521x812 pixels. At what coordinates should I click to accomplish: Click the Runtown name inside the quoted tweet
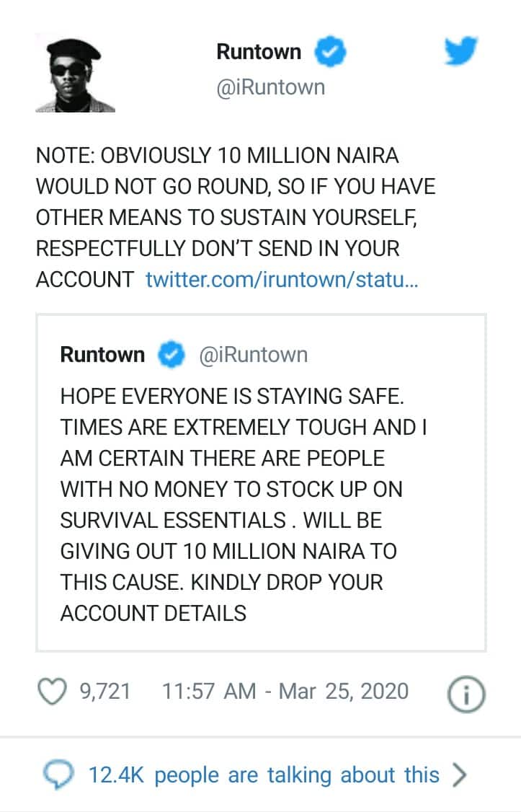click(102, 355)
